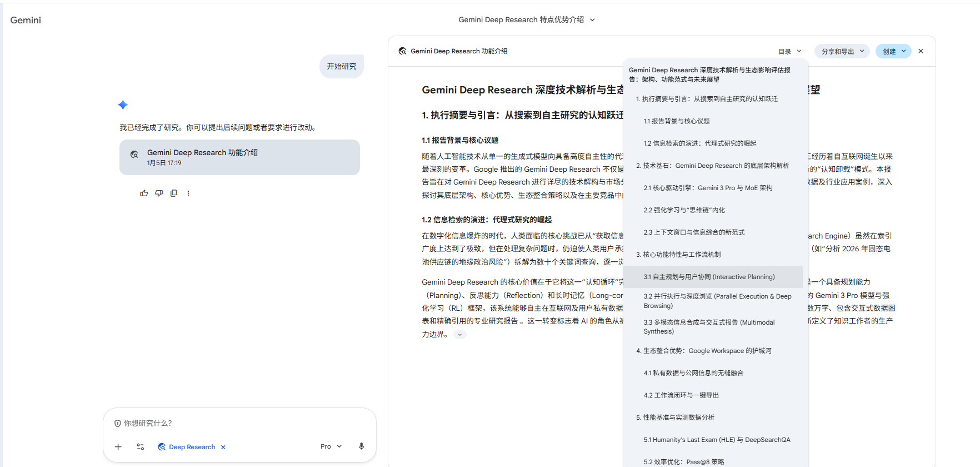The height and width of the screenshot is (467, 980).
Task: Select 1.1 报告背景与核心议题 in contents
Action: [713, 121]
